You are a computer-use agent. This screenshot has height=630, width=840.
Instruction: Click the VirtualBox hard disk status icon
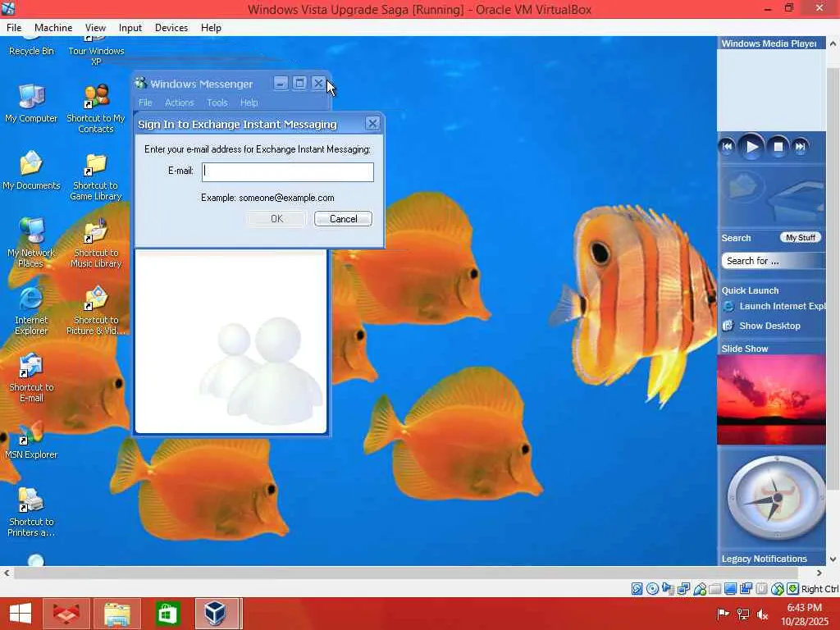pos(637,589)
